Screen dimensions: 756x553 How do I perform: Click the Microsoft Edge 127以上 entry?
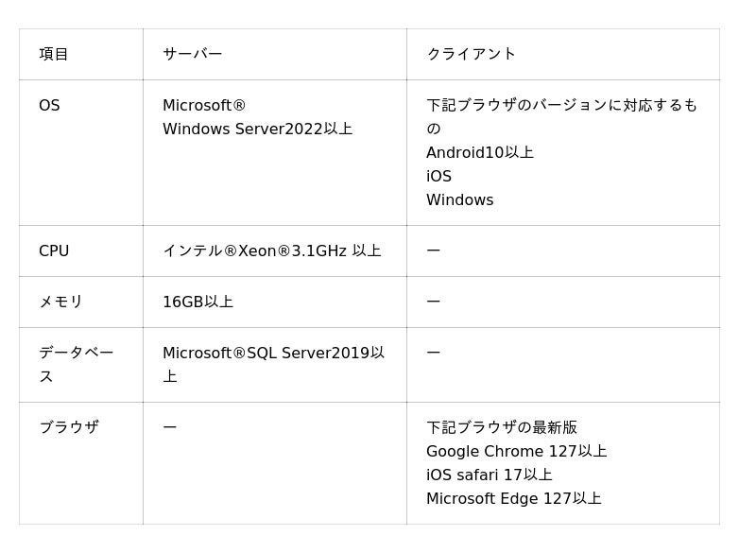coord(513,499)
